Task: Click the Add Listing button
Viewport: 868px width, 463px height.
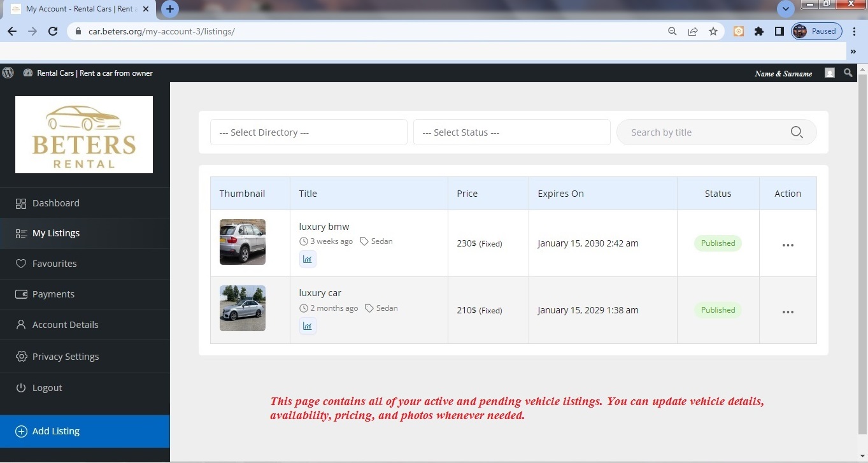Action: (x=85, y=431)
